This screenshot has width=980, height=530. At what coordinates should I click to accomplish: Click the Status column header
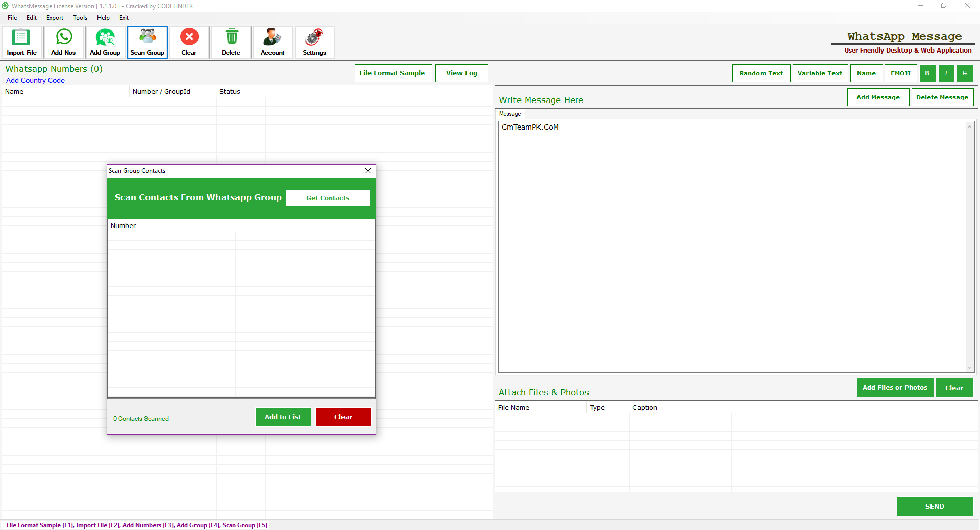point(241,92)
